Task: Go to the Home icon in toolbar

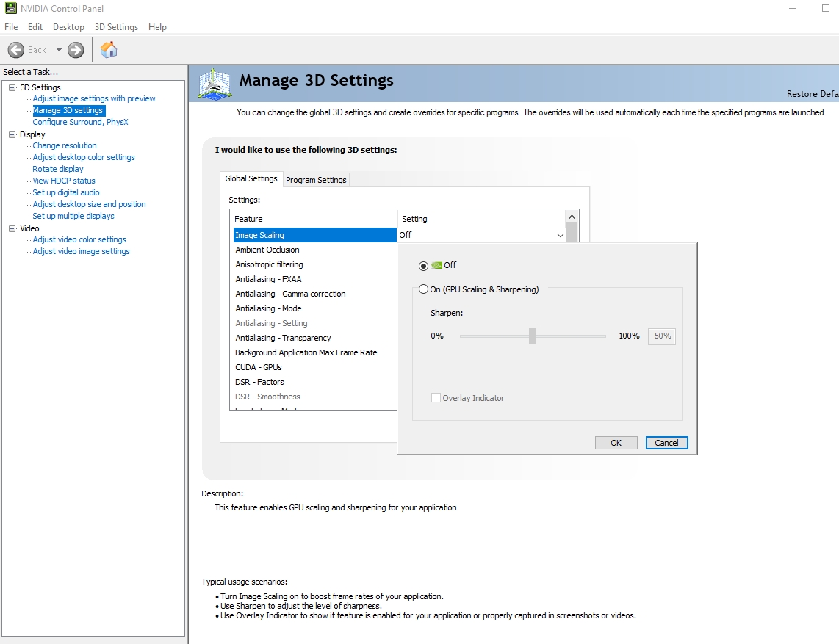Action: point(109,50)
